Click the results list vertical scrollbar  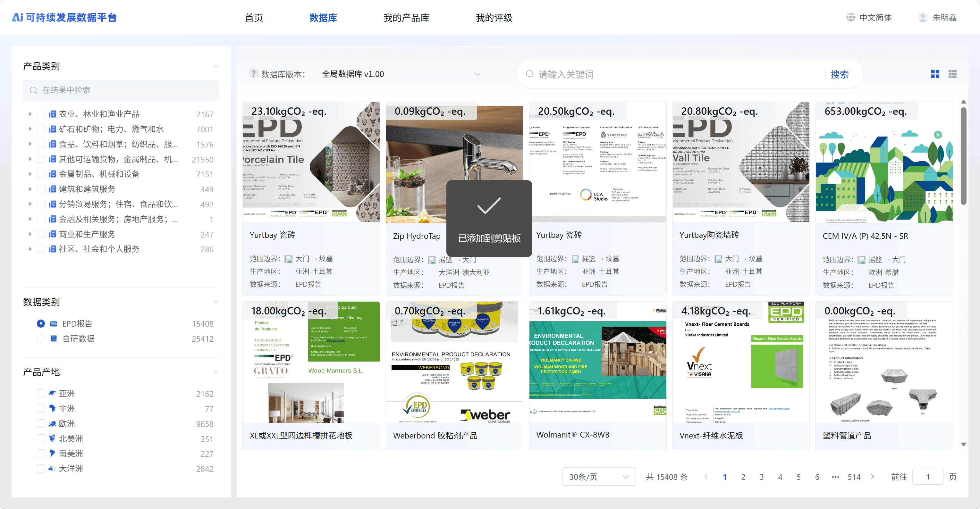tap(963, 156)
